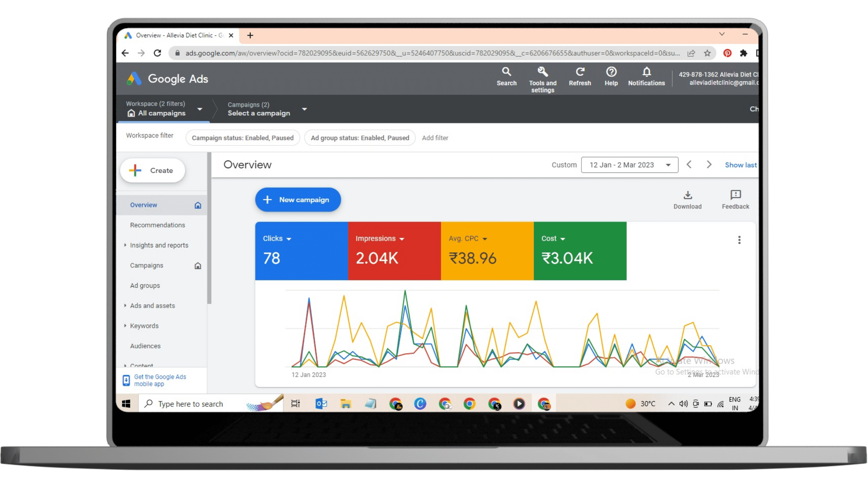Click Add filter option

tap(435, 138)
